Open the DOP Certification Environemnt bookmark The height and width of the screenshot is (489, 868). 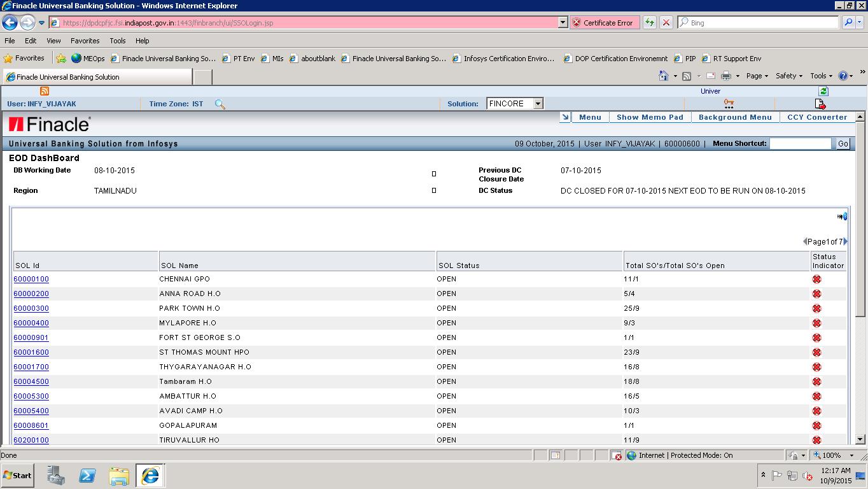(x=615, y=58)
